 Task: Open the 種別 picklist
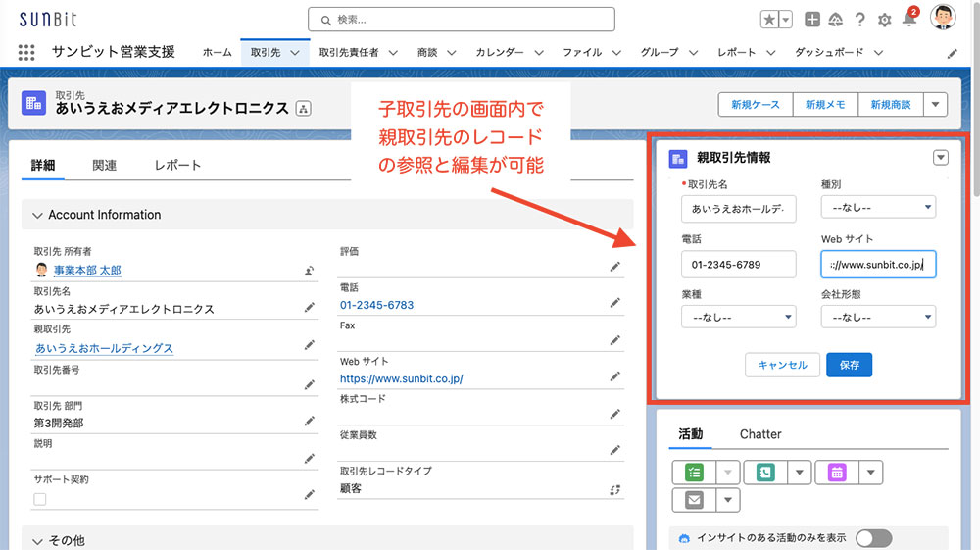(x=878, y=207)
